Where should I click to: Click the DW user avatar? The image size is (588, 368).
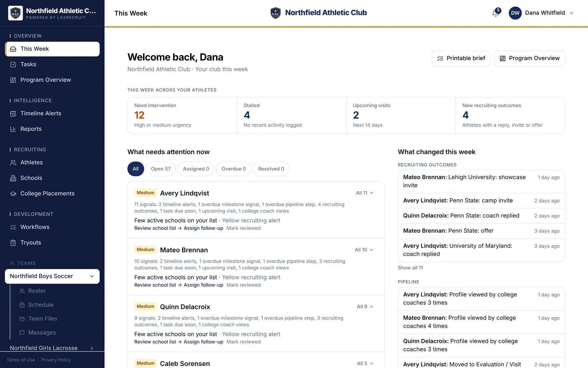(x=515, y=13)
